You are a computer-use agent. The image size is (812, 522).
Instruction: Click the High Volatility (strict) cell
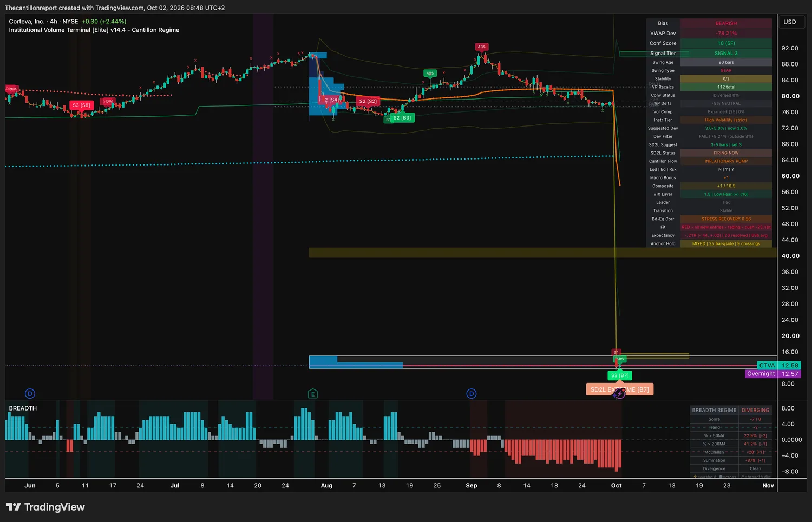click(726, 120)
